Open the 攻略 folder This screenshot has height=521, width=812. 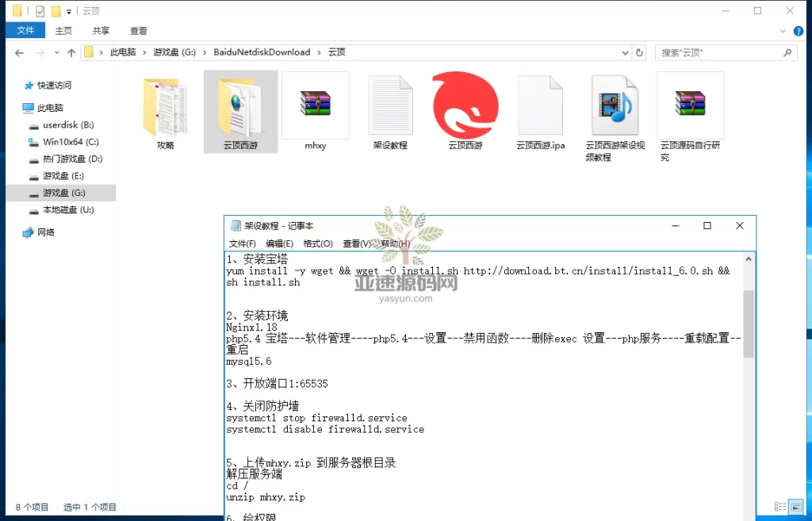165,107
